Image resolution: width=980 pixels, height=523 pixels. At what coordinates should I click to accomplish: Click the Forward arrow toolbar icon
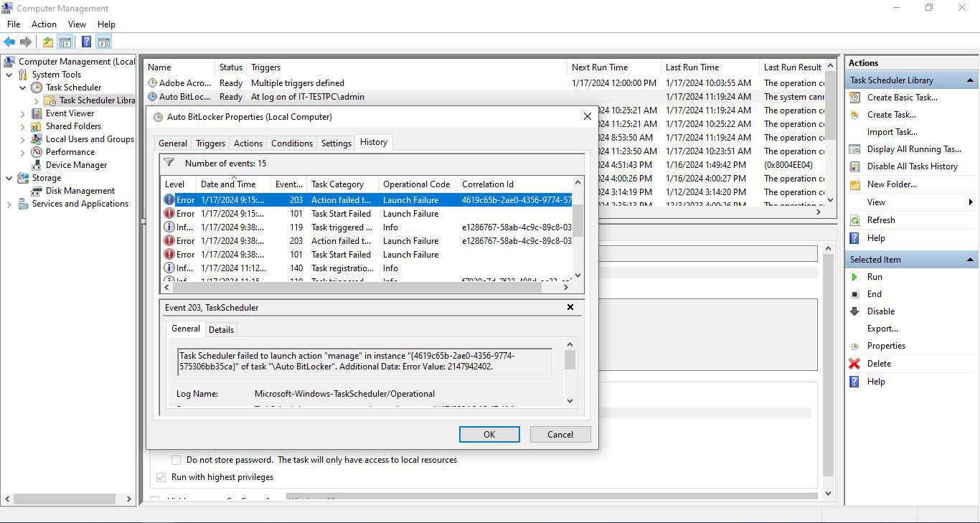click(26, 42)
